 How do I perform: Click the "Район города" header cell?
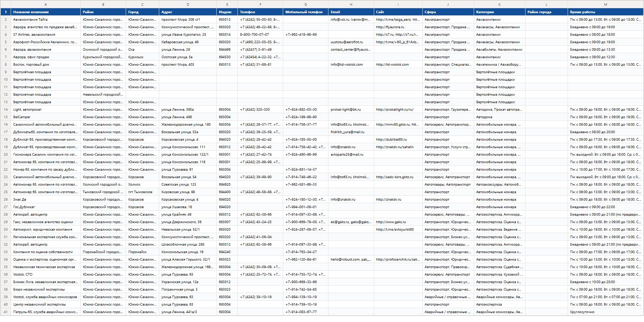[546, 12]
